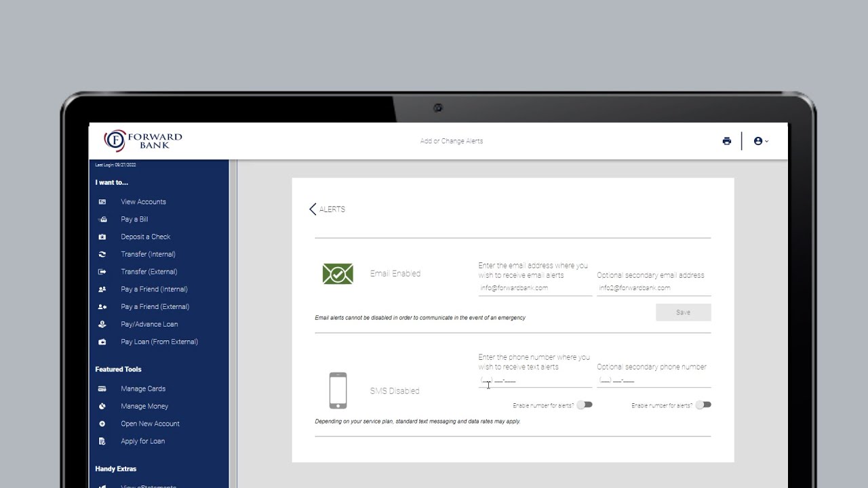Click the primary email address field

535,288
